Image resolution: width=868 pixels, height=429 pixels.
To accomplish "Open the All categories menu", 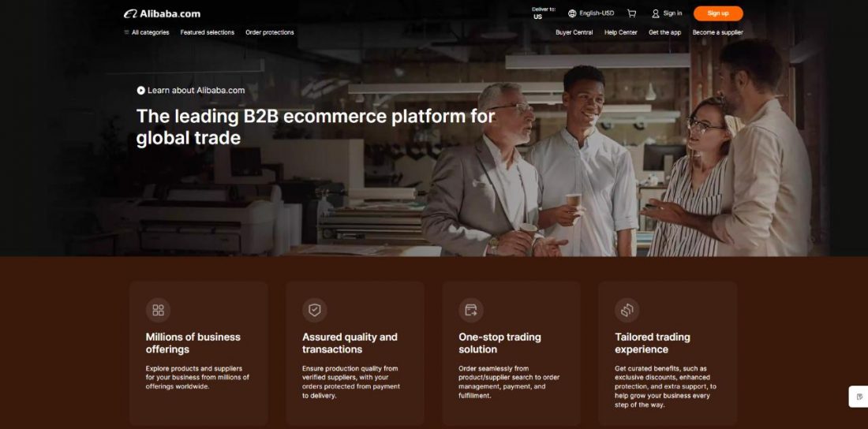I will pyautogui.click(x=151, y=32).
